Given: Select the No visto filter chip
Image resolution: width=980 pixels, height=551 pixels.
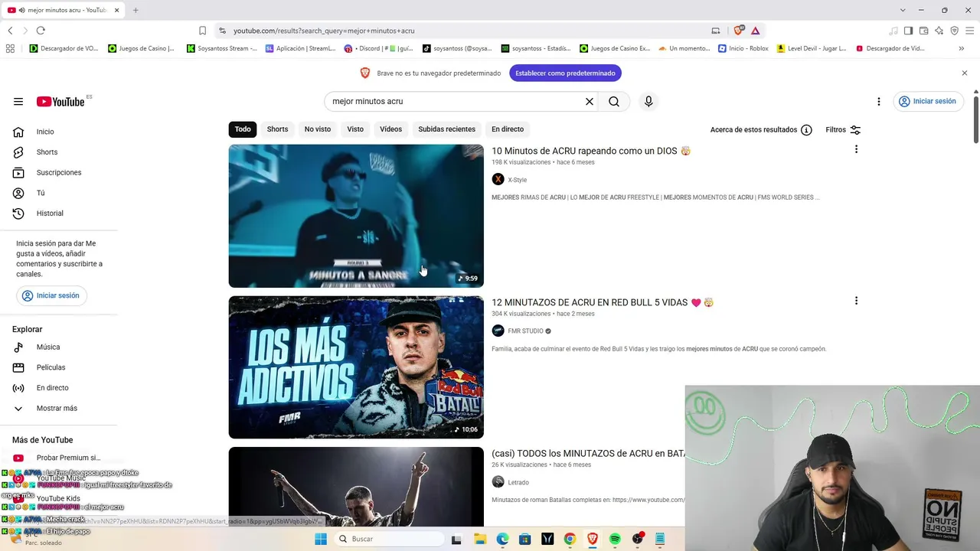Looking at the screenshot, I should point(318,129).
